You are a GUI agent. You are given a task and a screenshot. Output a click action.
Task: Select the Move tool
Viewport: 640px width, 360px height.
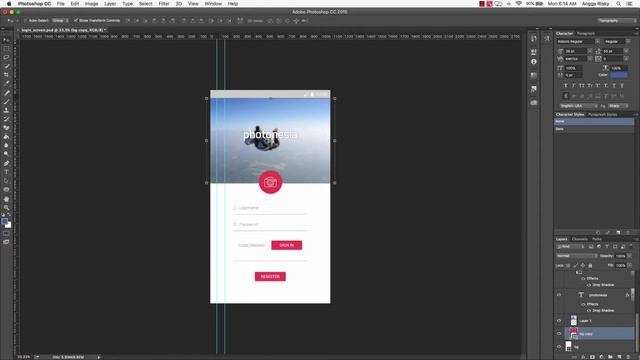point(6,40)
